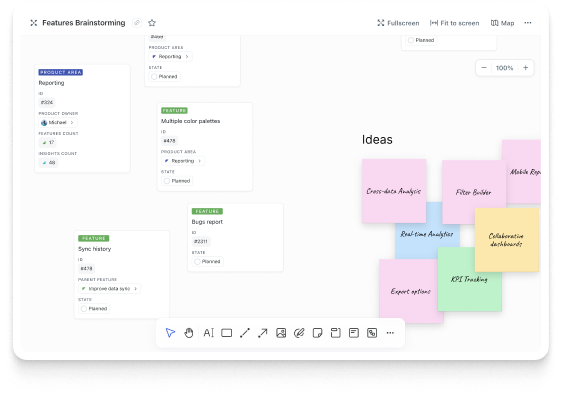Open the Map view

tap(502, 23)
